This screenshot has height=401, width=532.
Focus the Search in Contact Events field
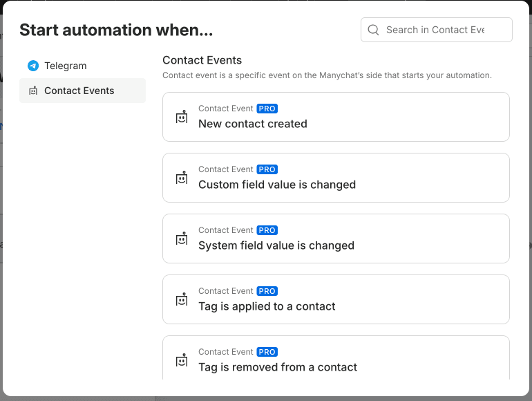click(437, 30)
